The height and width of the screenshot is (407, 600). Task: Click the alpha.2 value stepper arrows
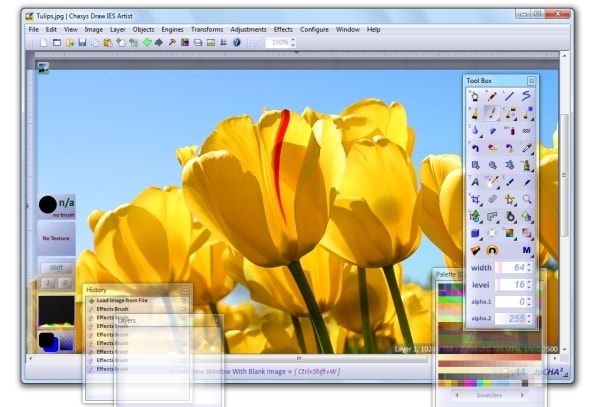tap(529, 318)
